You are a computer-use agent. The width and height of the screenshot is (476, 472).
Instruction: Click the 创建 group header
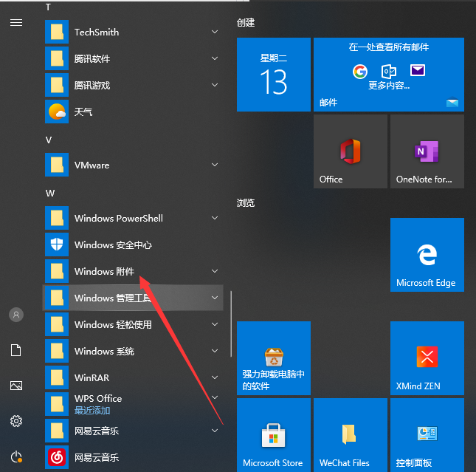246,22
